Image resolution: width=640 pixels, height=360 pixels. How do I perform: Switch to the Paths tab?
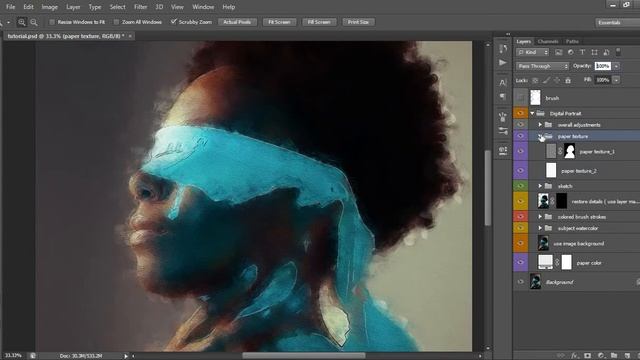tap(572, 41)
